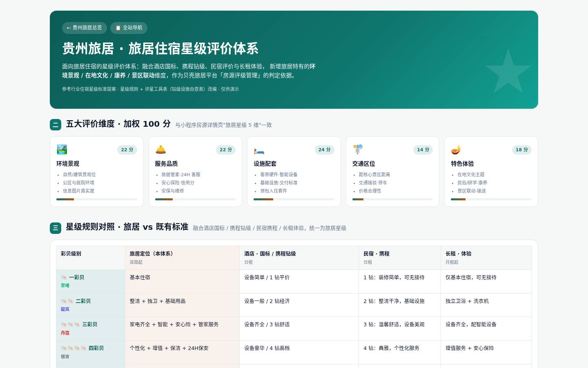The image size is (588, 368).
Task: Select the 旅居定位（本体系） column header
Action: click(x=182, y=258)
